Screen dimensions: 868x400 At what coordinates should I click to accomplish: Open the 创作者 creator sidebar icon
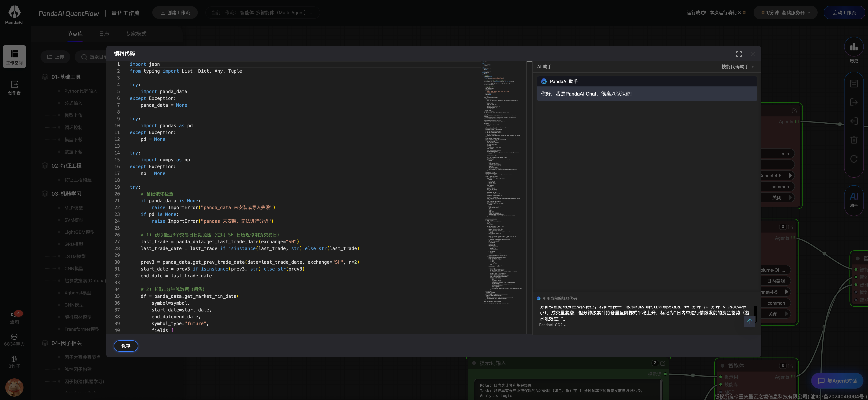click(14, 87)
